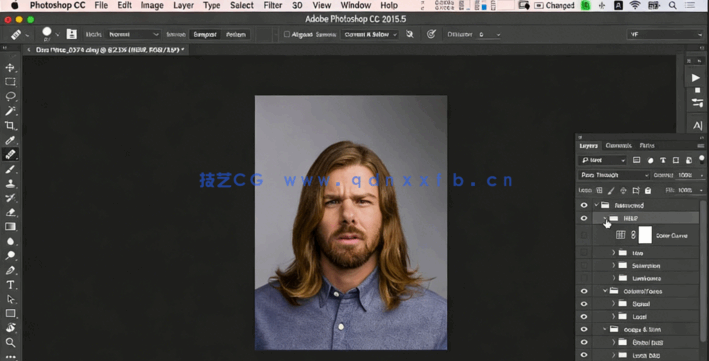Select the Gradient tool
The width and height of the screenshot is (709, 361).
coord(10,227)
